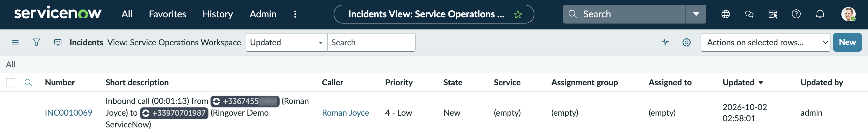Open the help question mark icon
Screen dimensions: 868x133
[x=796, y=14]
